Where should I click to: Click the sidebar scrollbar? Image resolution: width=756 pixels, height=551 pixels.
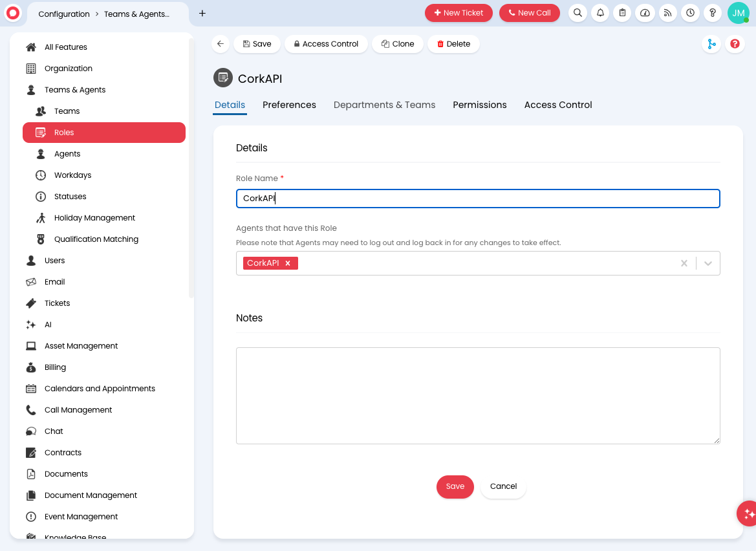point(191,169)
